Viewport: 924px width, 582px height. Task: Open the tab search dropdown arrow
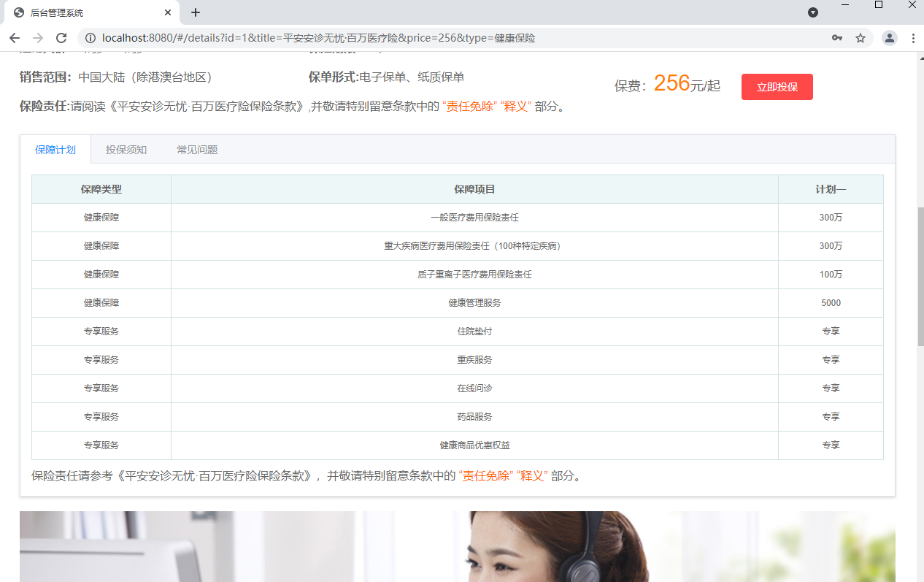pos(813,12)
